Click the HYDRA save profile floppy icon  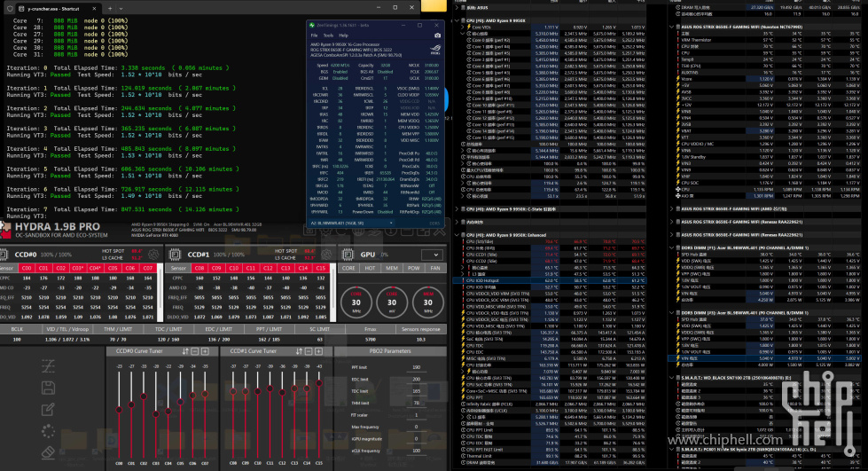[48, 388]
